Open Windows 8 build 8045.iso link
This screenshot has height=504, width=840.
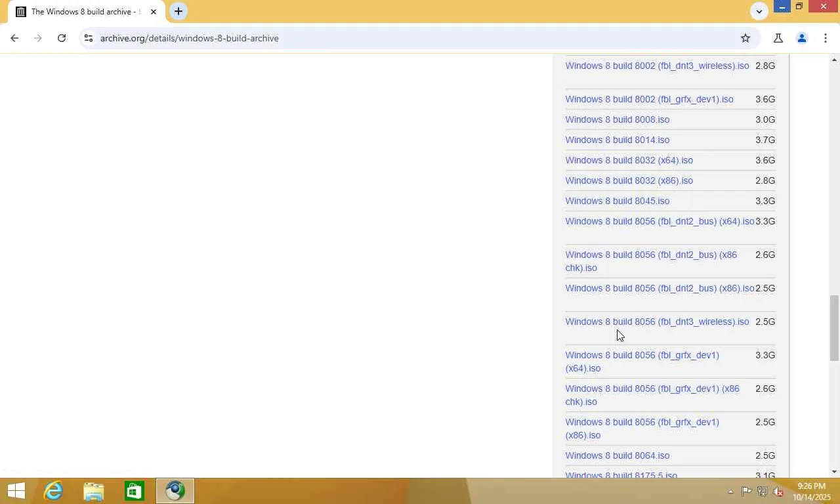click(x=618, y=201)
